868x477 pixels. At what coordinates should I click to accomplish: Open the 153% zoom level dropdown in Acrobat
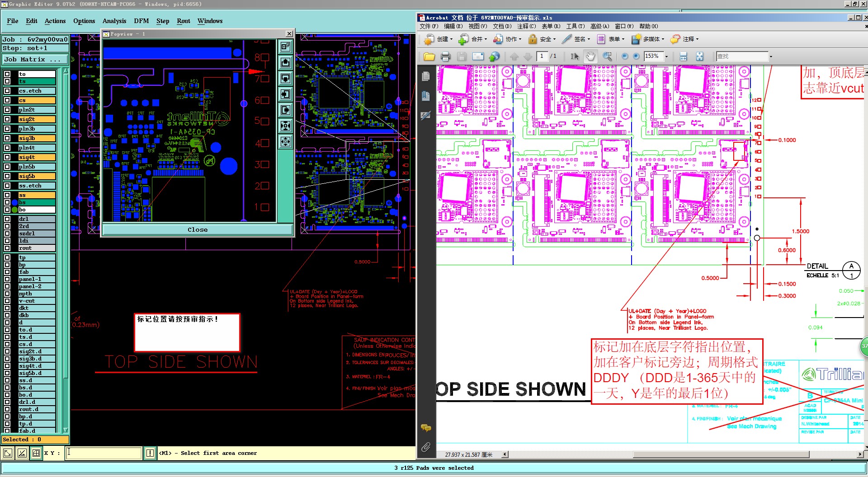tap(666, 56)
